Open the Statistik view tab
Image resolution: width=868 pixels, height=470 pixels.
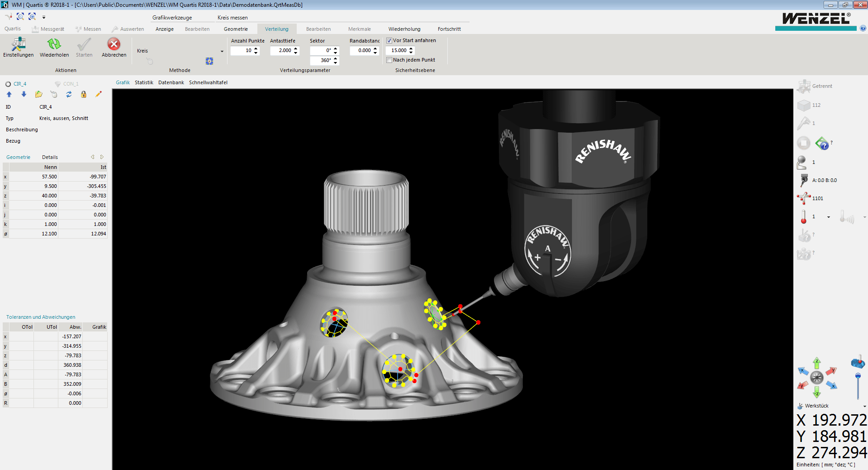(144, 82)
